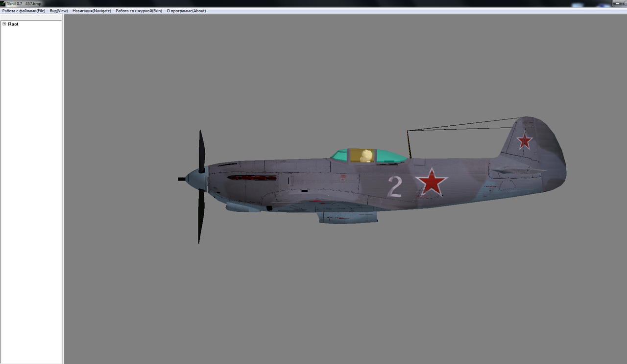The width and height of the screenshot is (627, 364).
Task: Open the О программе (About) menu
Action: point(186,11)
